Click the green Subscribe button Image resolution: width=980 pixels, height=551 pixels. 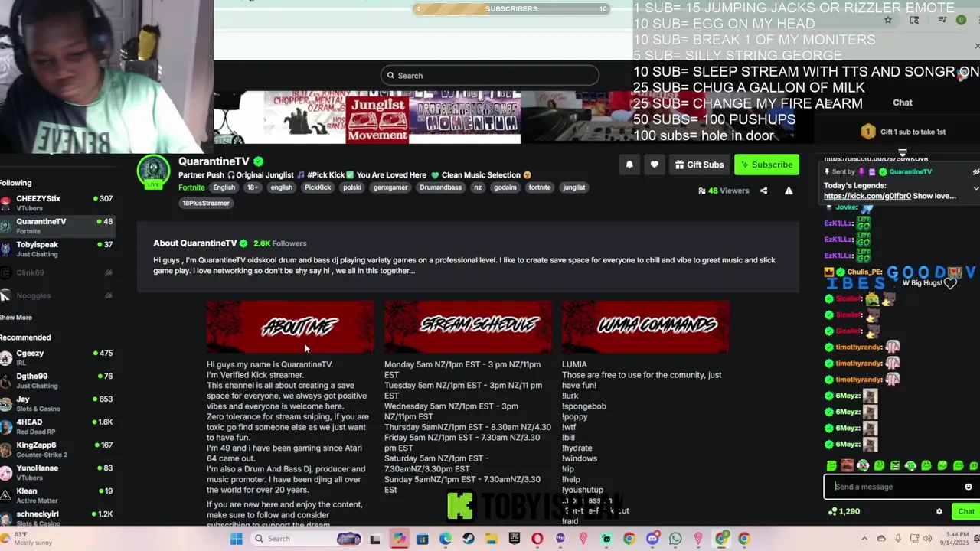click(x=766, y=165)
